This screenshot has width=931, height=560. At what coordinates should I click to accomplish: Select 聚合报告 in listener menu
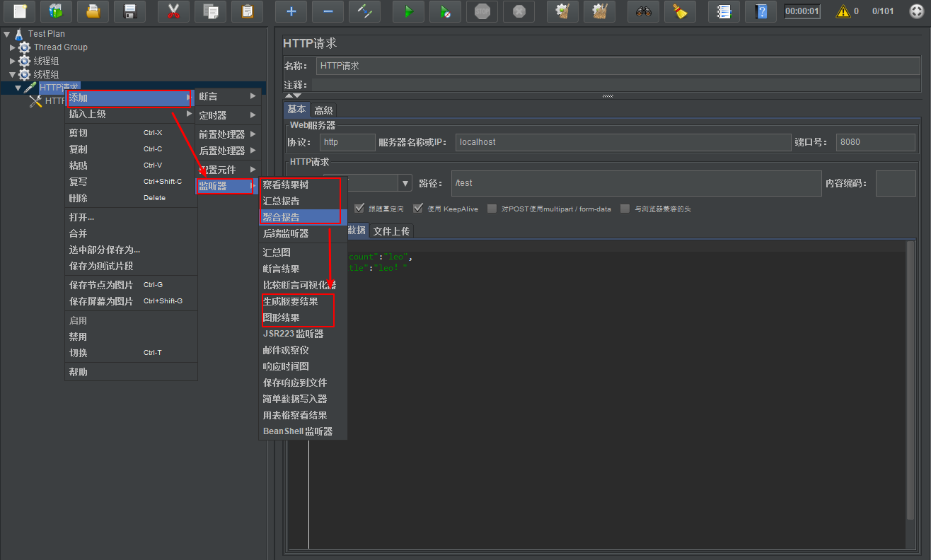tap(303, 217)
